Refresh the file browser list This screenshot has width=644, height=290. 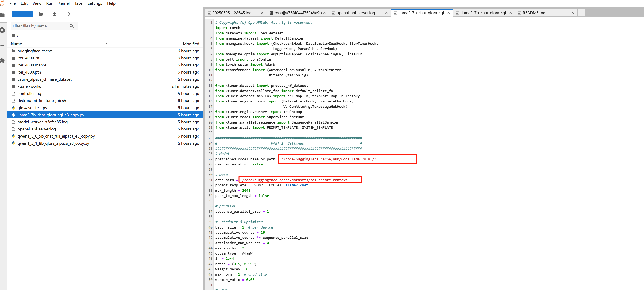(68, 14)
